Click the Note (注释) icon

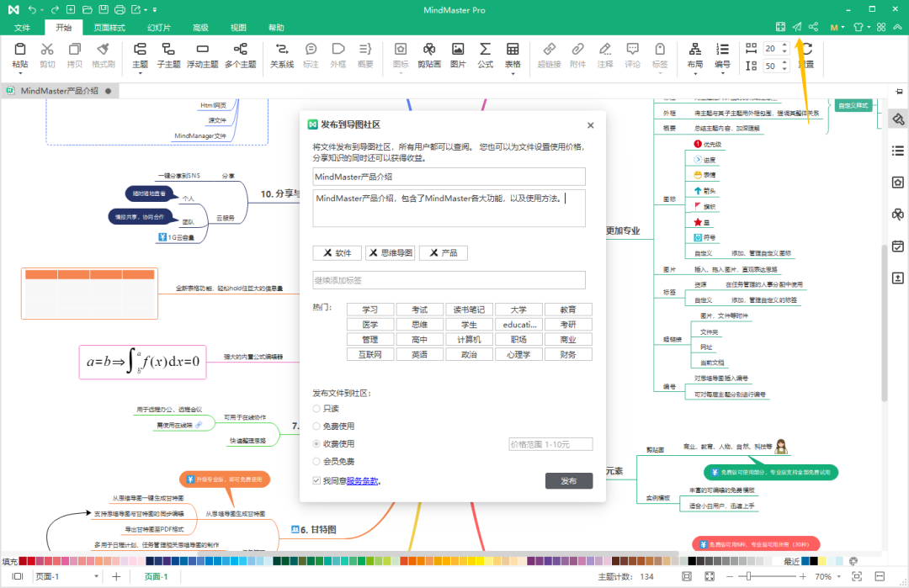[604, 50]
